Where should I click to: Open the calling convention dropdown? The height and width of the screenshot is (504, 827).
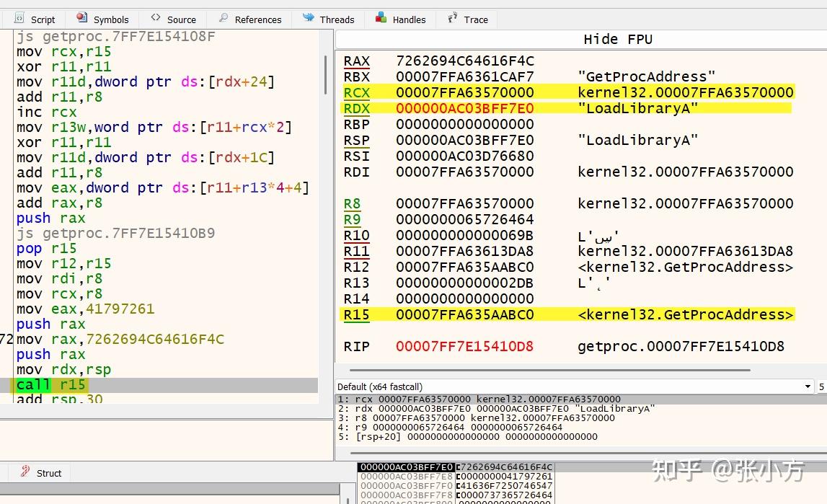tap(808, 386)
